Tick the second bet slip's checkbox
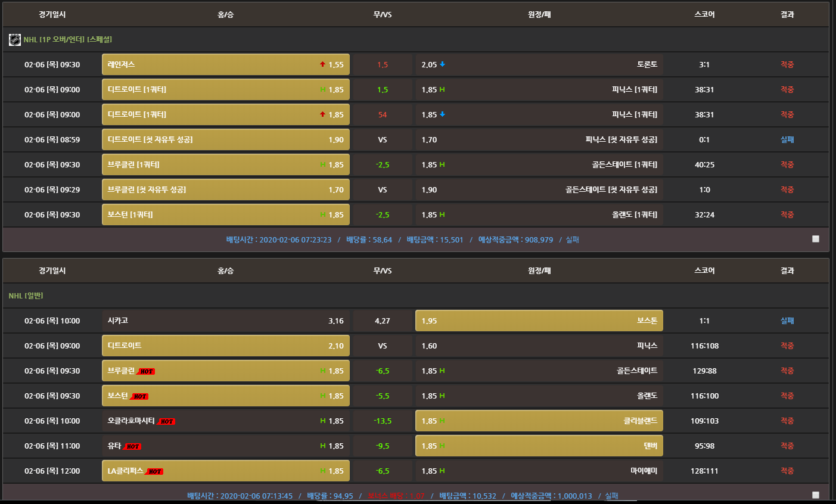The height and width of the screenshot is (504, 836). (816, 495)
